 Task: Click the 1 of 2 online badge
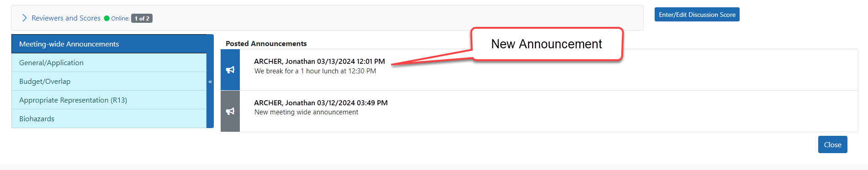[x=142, y=18]
